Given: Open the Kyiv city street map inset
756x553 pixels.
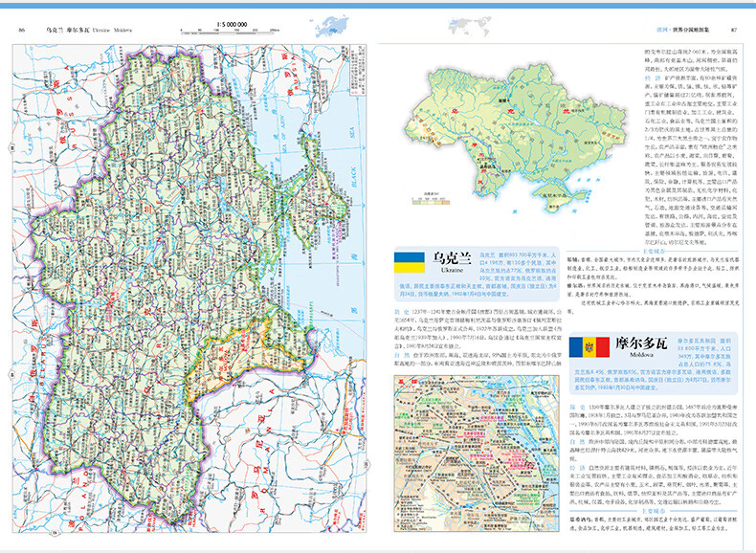Looking at the screenshot, I should click(477, 453).
